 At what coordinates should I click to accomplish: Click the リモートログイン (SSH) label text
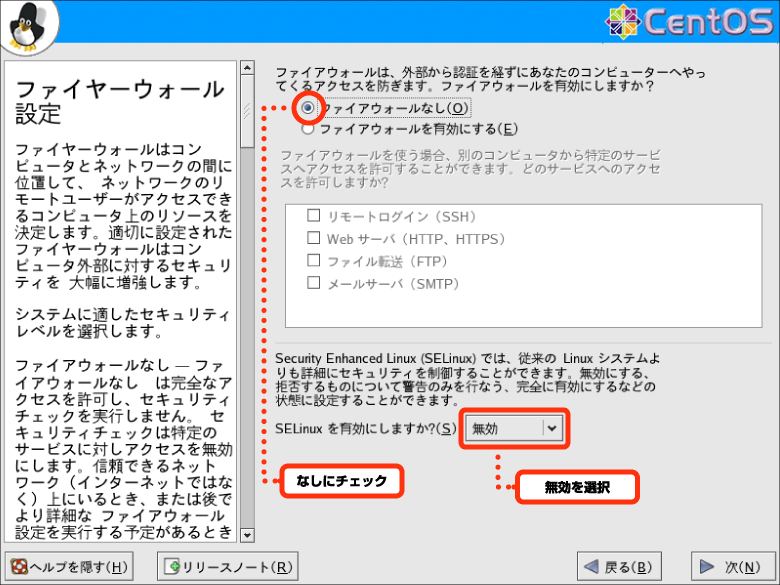pyautogui.click(x=401, y=216)
